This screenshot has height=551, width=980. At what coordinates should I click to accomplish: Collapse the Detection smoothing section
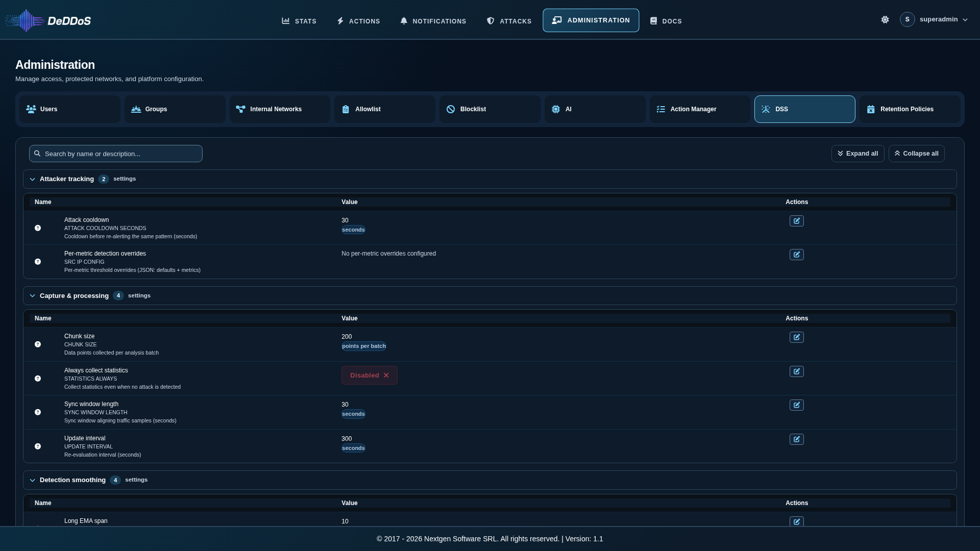pyautogui.click(x=490, y=480)
